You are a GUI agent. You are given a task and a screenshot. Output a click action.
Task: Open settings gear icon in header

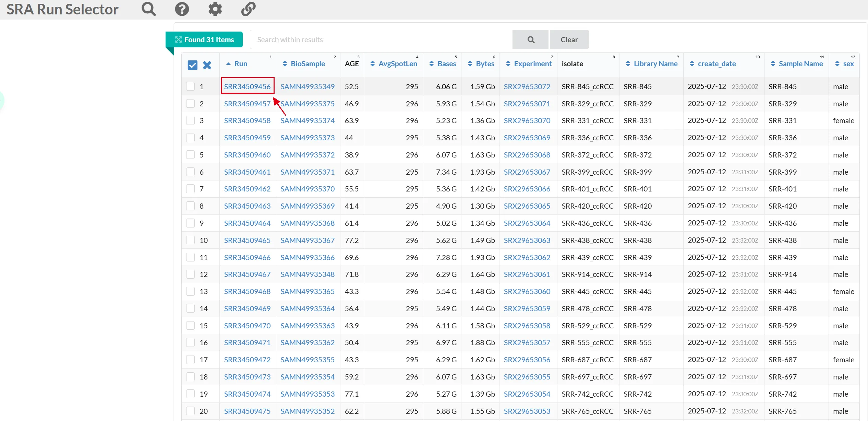click(215, 9)
